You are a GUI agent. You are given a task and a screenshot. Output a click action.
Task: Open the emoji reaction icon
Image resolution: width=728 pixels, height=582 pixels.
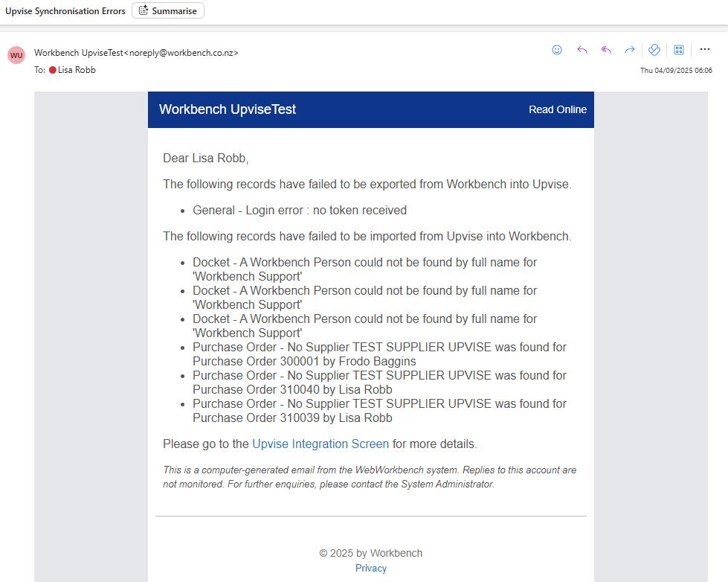point(557,50)
